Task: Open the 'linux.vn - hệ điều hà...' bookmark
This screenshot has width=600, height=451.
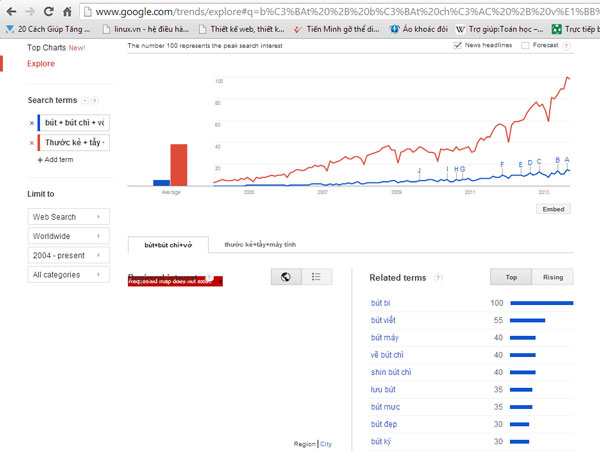Action: (x=146, y=29)
